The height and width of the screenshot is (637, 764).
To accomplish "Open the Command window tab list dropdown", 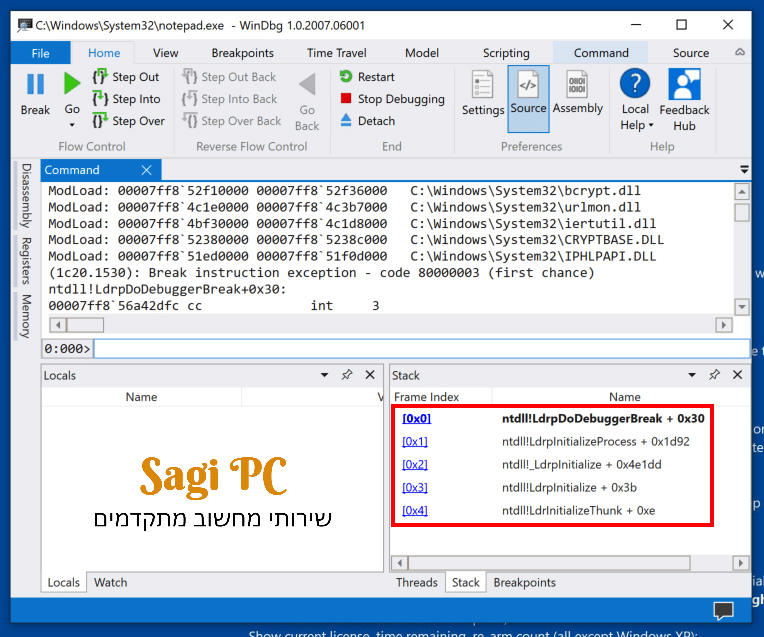I will tap(744, 170).
